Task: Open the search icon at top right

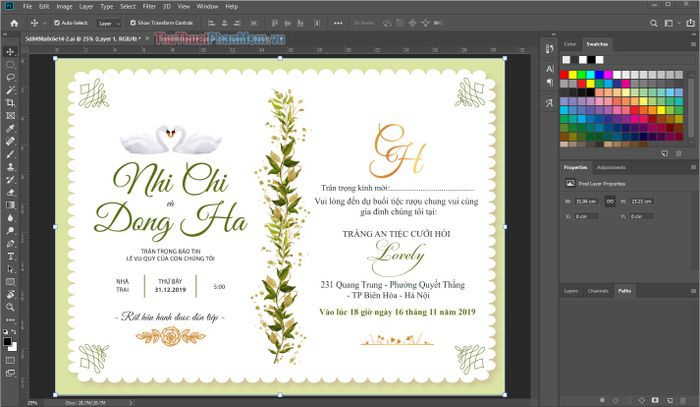Action: [x=654, y=21]
